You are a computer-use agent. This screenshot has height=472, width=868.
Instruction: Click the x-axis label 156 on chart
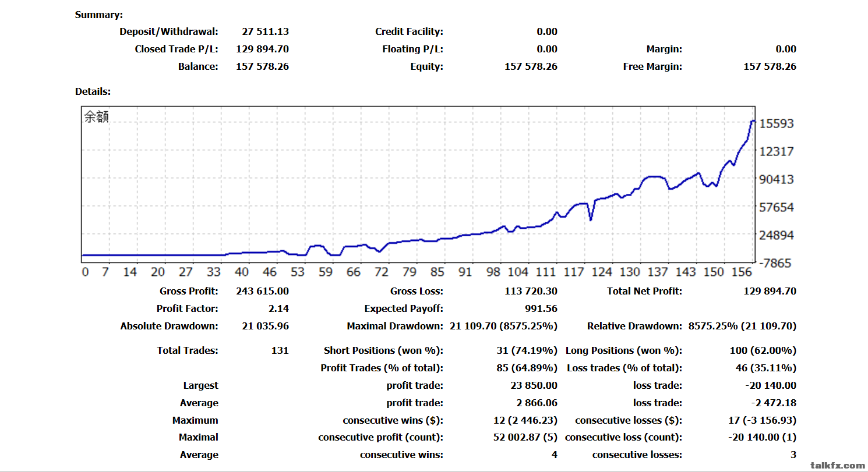(740, 272)
